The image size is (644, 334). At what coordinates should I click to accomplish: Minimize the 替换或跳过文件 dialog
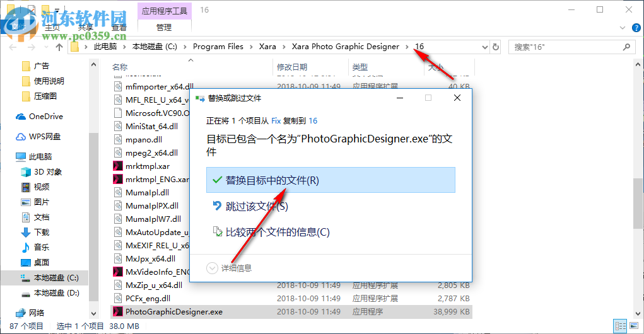[x=400, y=98]
